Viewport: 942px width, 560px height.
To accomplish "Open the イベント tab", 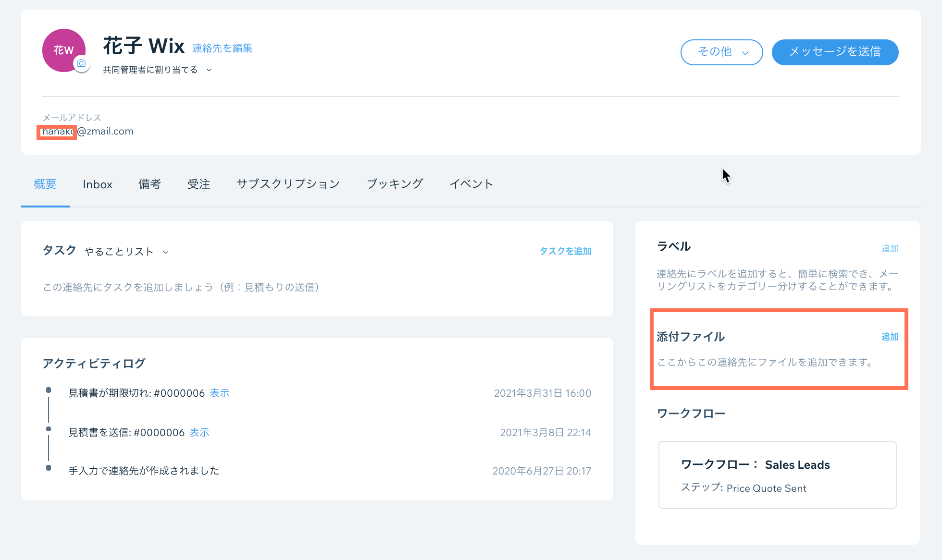I will pyautogui.click(x=471, y=184).
